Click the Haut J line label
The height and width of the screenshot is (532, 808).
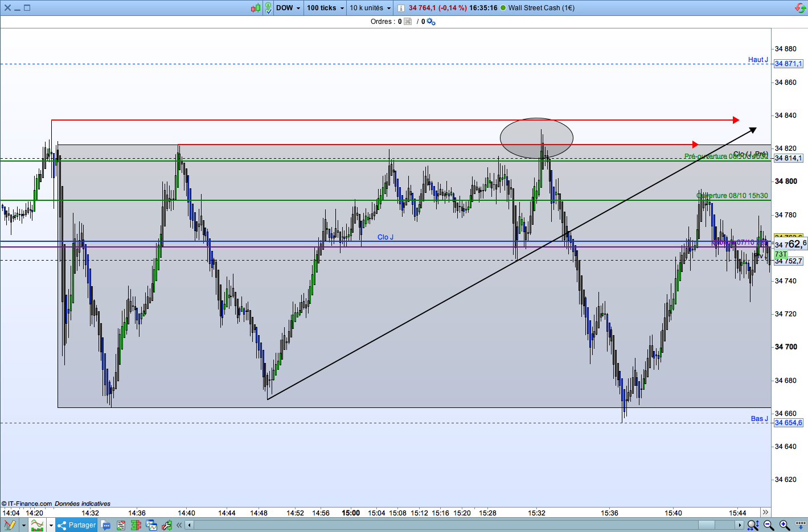[758, 60]
